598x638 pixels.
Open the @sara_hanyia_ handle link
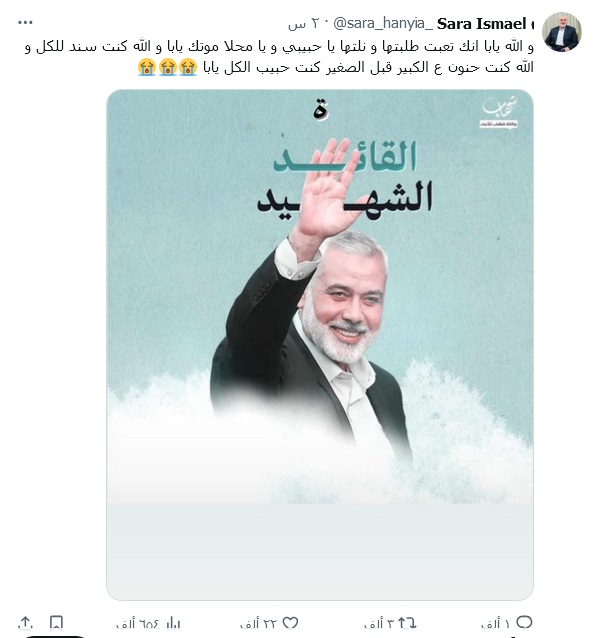[x=383, y=24]
